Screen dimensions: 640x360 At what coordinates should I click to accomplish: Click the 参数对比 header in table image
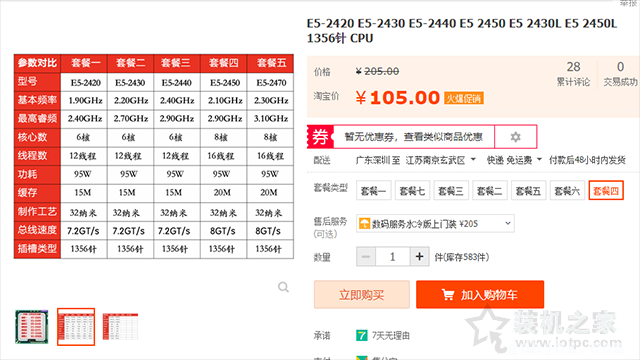point(37,63)
